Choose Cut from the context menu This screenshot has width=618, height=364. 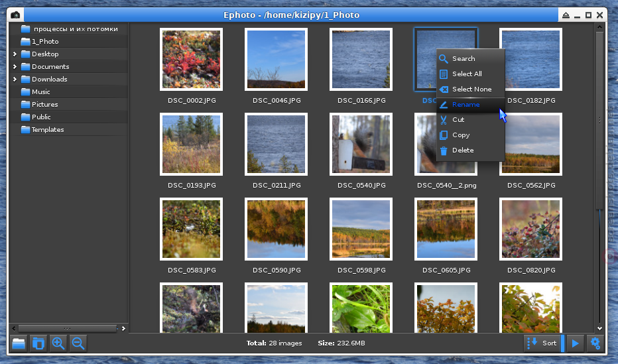coord(471,120)
